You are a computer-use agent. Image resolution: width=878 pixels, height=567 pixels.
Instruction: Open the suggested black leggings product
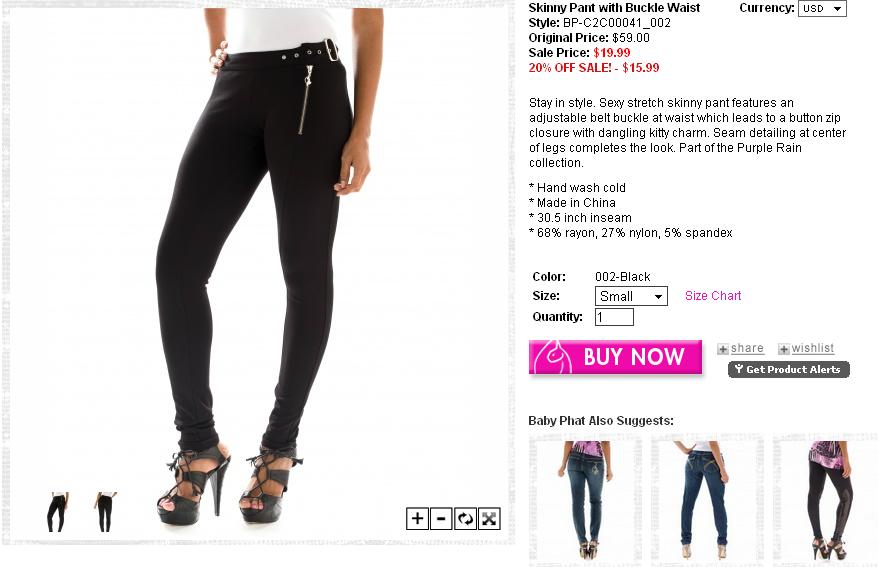[x=827, y=500]
